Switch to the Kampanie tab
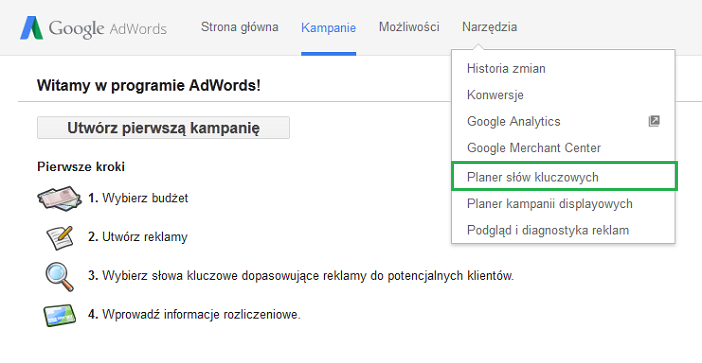This screenshot has height=363, width=702. [x=328, y=28]
